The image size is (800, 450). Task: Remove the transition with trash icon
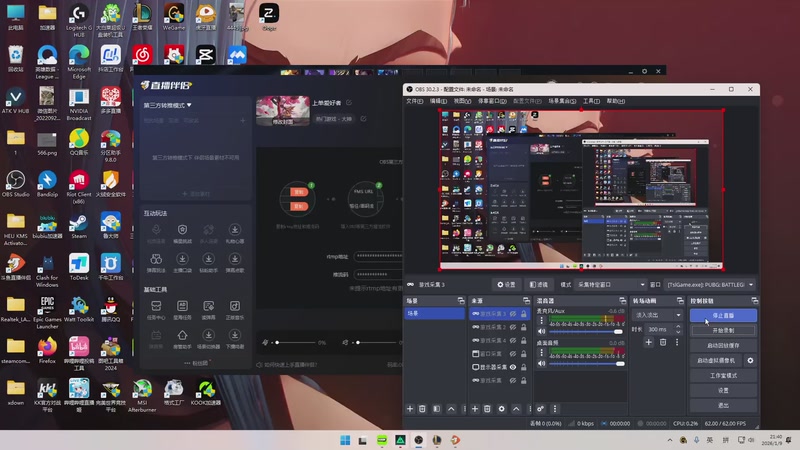tap(663, 342)
